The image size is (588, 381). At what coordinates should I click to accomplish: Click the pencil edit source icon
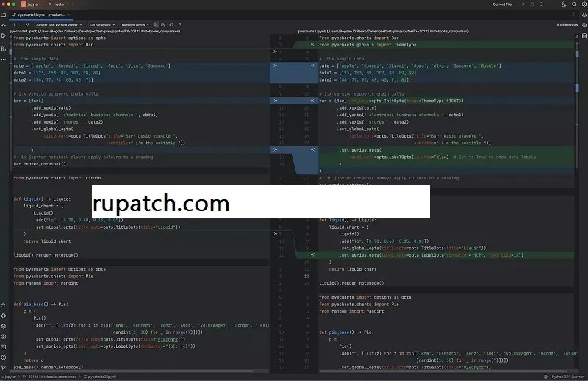[27, 25]
